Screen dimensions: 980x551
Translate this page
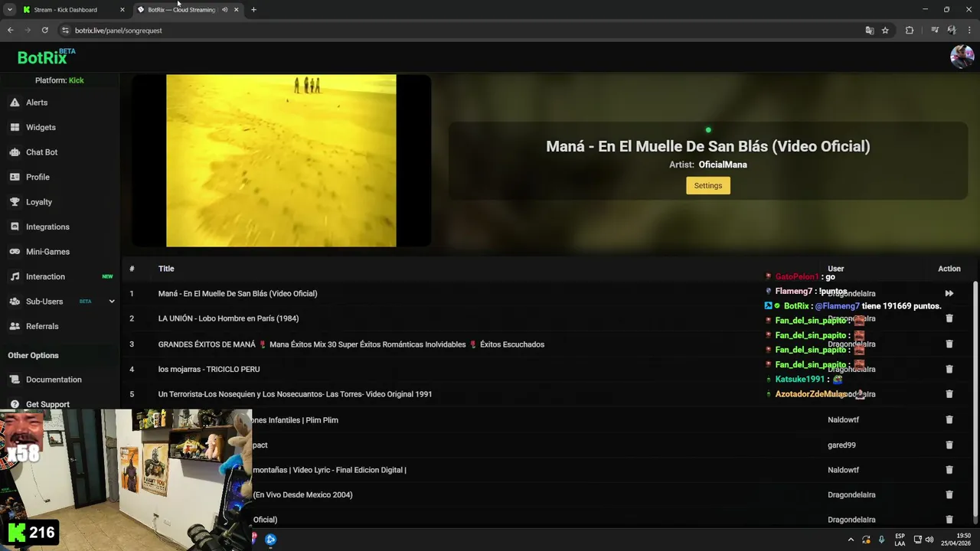tap(869, 31)
